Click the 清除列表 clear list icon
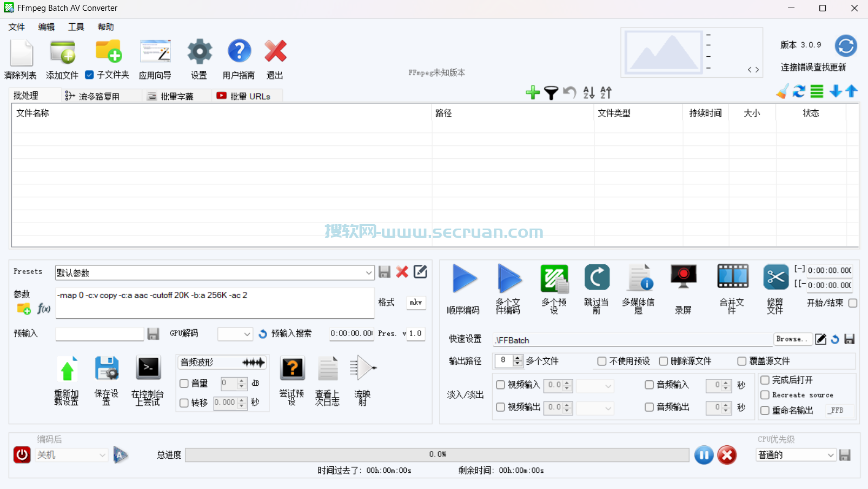 click(x=22, y=52)
